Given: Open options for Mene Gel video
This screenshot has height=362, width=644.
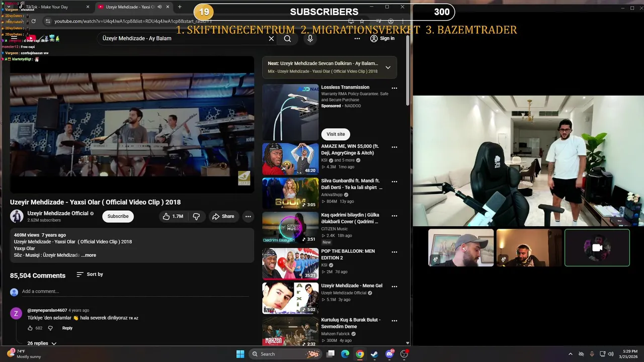Looking at the screenshot, I should click(394, 287).
